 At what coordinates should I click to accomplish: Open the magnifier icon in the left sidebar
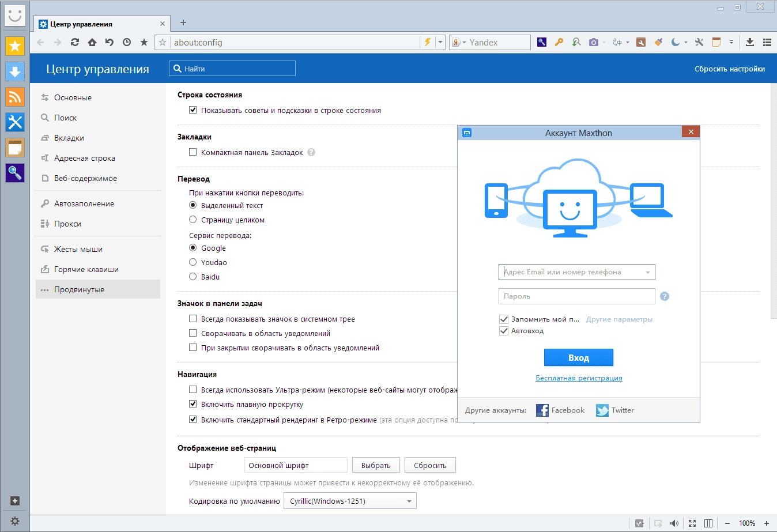[15, 173]
